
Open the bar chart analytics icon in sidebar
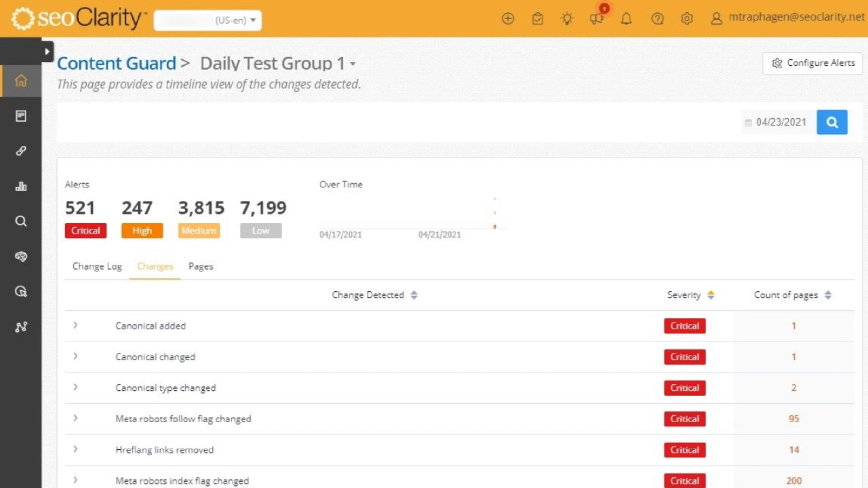21,186
